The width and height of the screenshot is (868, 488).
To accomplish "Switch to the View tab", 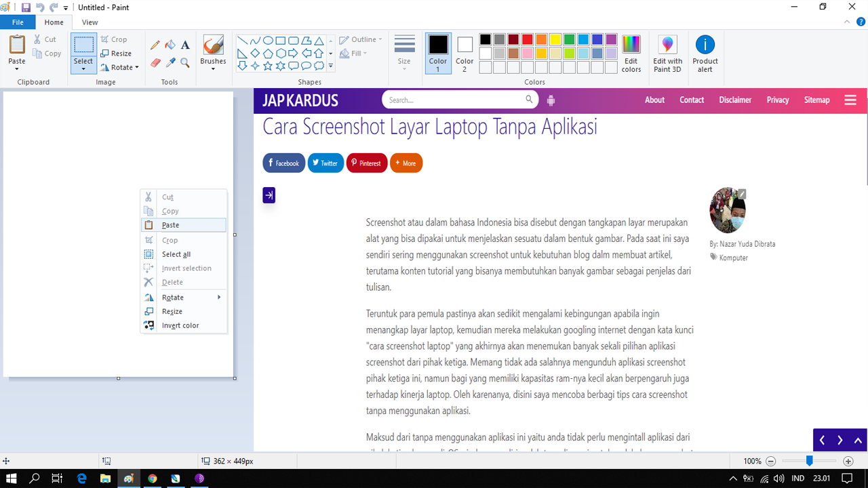I will pyautogui.click(x=90, y=22).
